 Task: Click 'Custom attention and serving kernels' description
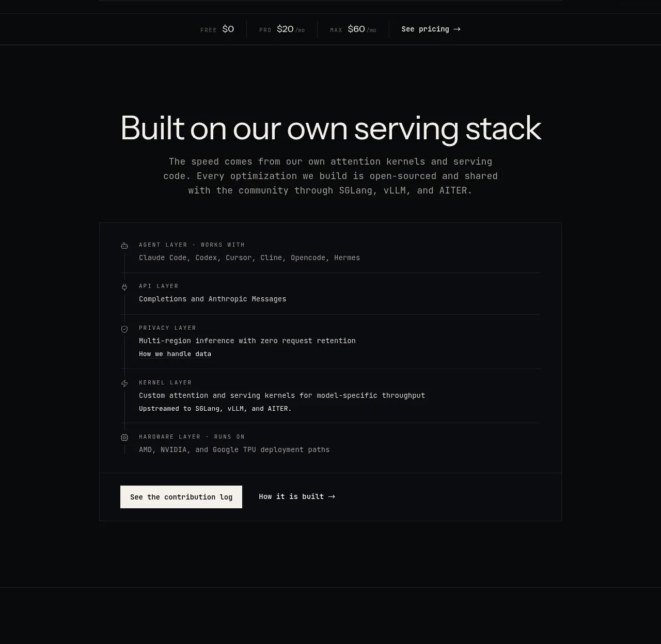click(282, 395)
